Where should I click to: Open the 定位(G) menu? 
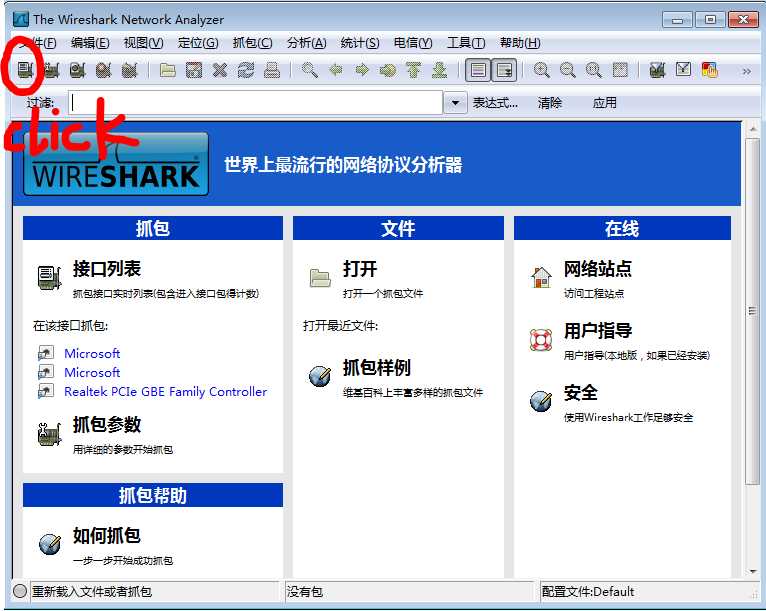198,43
